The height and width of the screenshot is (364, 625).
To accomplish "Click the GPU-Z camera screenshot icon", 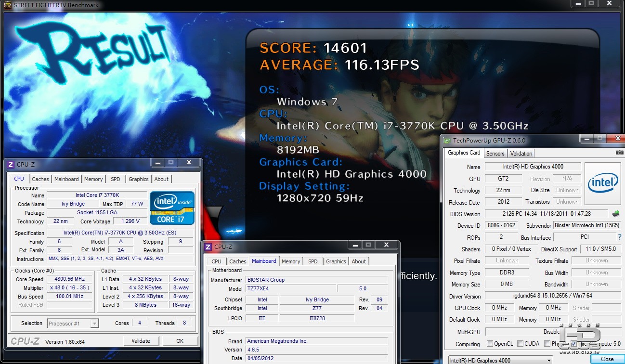I will pyautogui.click(x=619, y=153).
